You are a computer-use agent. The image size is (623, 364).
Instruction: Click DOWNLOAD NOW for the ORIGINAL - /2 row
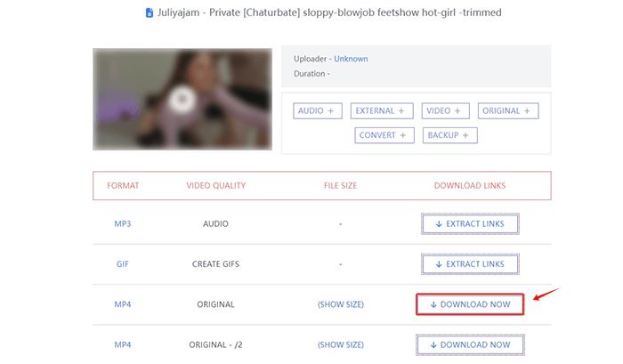tap(470, 344)
